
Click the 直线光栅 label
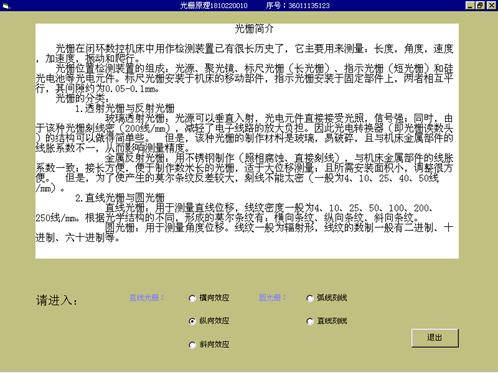point(146,297)
